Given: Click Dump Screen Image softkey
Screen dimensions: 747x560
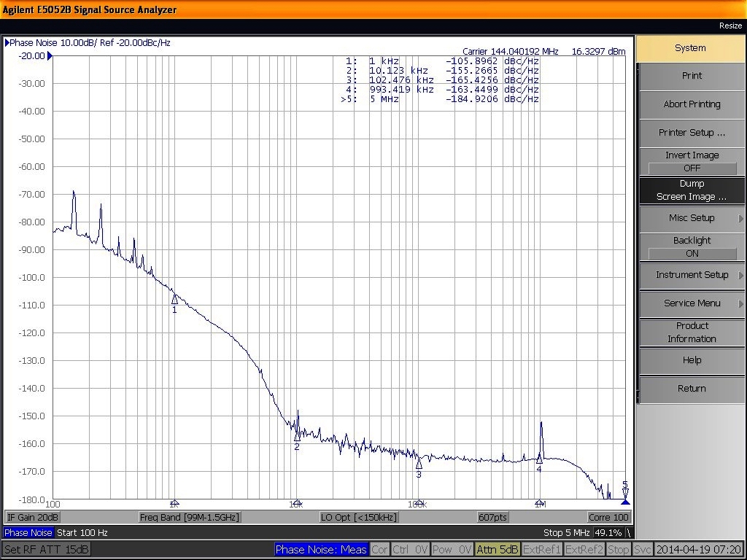Looking at the screenshot, I should pyautogui.click(x=692, y=190).
